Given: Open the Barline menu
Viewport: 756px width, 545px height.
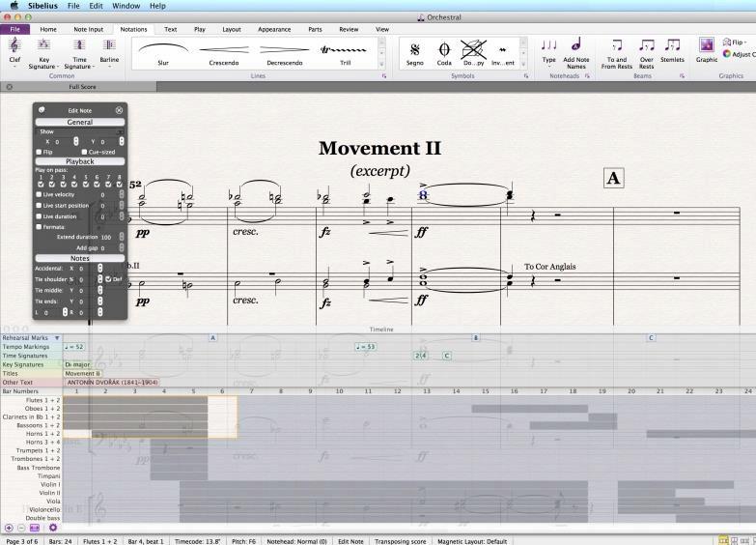Looking at the screenshot, I should [109, 52].
